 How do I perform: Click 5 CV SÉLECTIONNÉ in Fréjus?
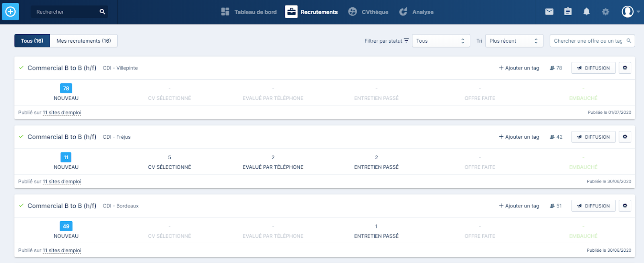pyautogui.click(x=169, y=162)
